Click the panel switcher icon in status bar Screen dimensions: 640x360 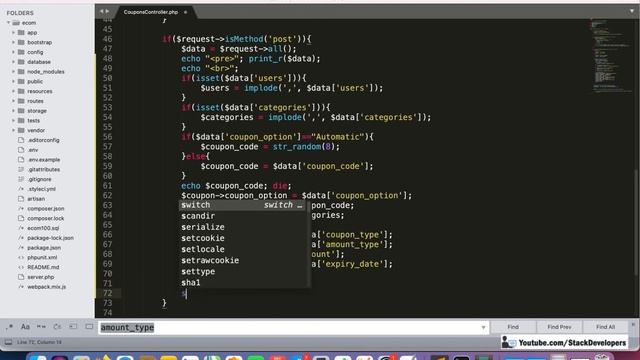point(8,342)
